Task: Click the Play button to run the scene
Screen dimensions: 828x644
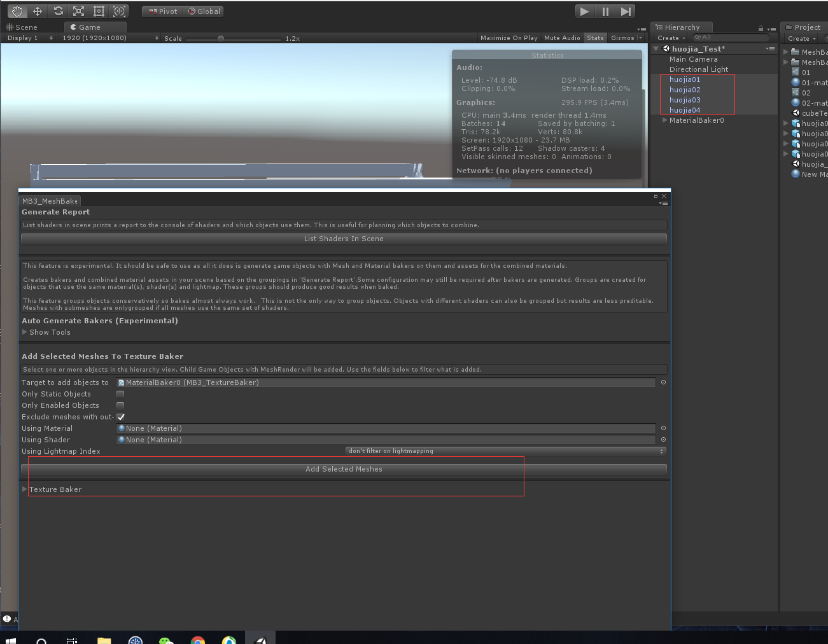Action: tap(584, 11)
